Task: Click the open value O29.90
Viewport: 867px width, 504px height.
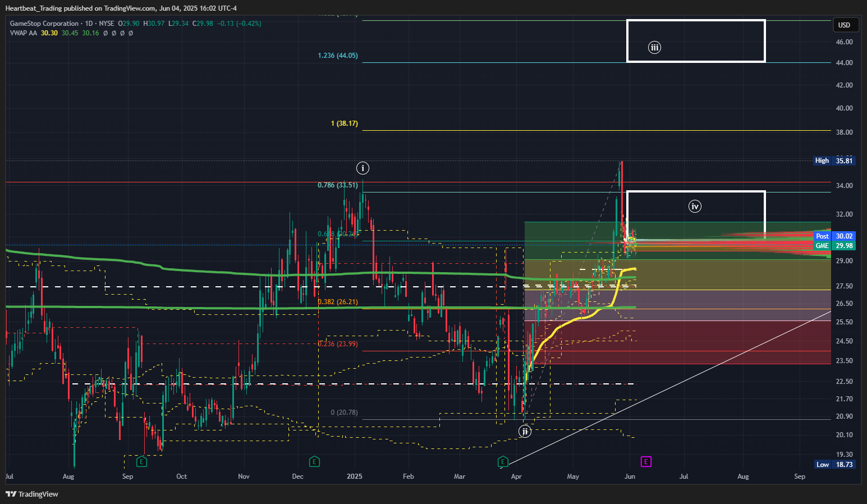Action: tap(129, 24)
